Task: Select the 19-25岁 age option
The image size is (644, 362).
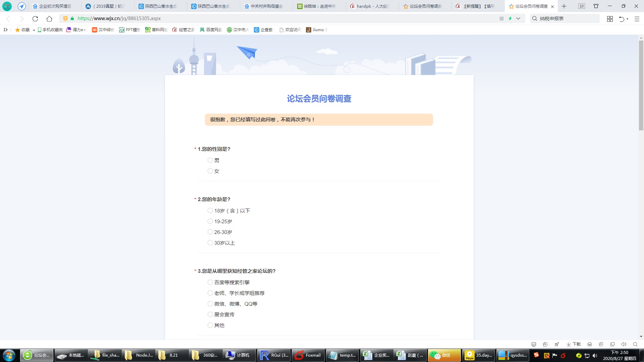Action: point(210,221)
